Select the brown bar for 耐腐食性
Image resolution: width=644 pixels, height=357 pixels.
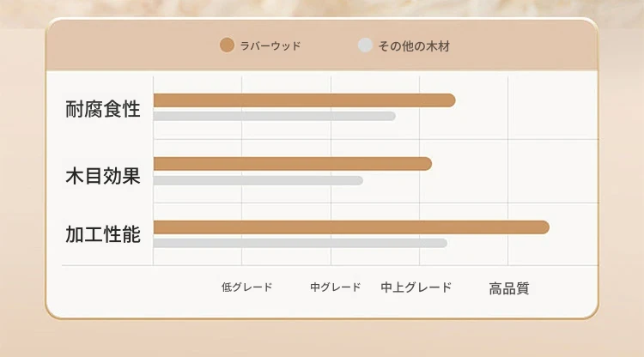(304, 100)
